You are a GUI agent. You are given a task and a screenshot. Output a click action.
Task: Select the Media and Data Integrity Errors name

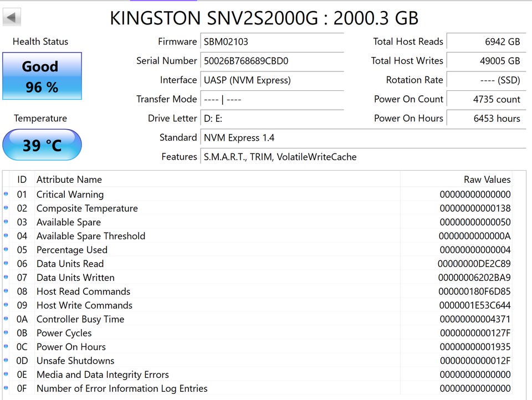(103, 375)
